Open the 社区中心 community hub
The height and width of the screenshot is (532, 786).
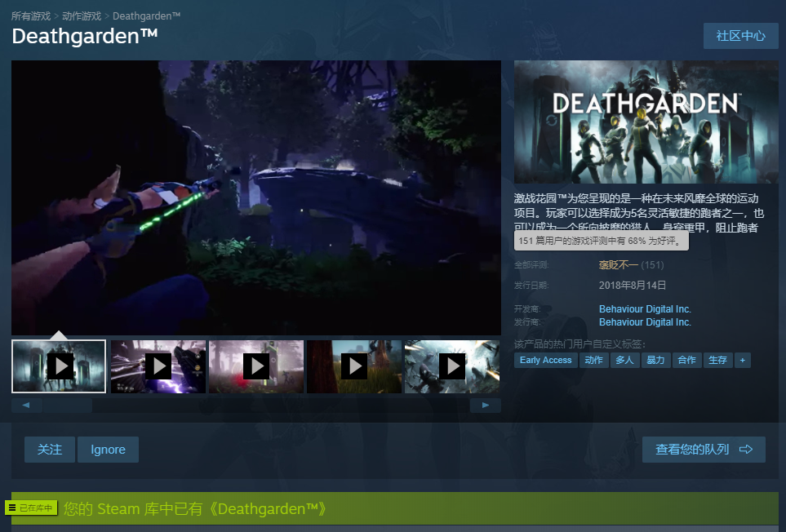click(740, 36)
